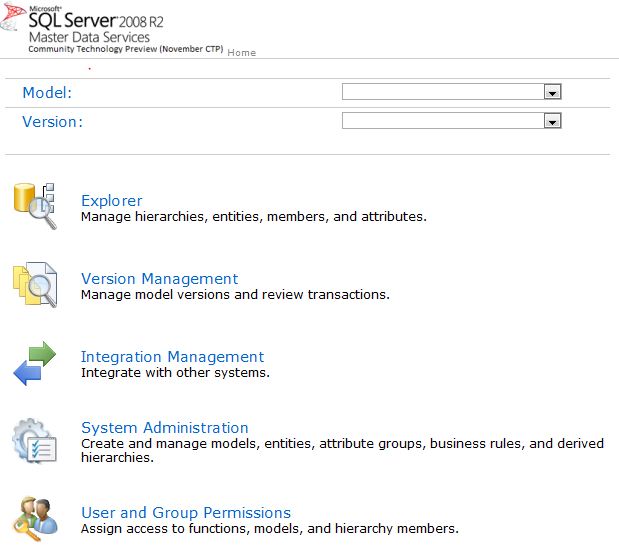Go to the Home breadcrumb link
Screen dimensions: 619x551
pos(242,53)
